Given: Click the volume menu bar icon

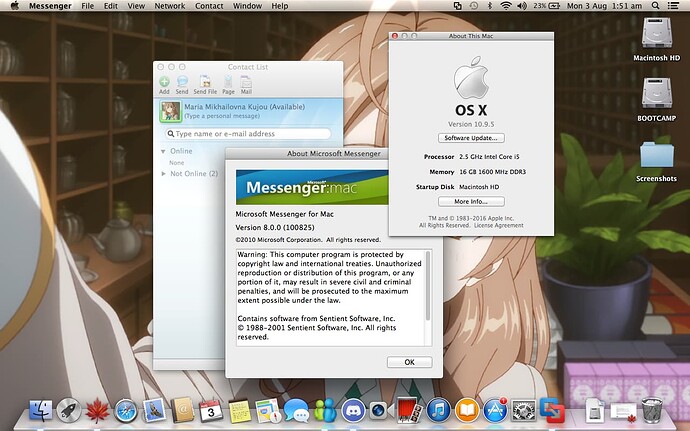Looking at the screenshot, I should pyautogui.click(x=522, y=6).
